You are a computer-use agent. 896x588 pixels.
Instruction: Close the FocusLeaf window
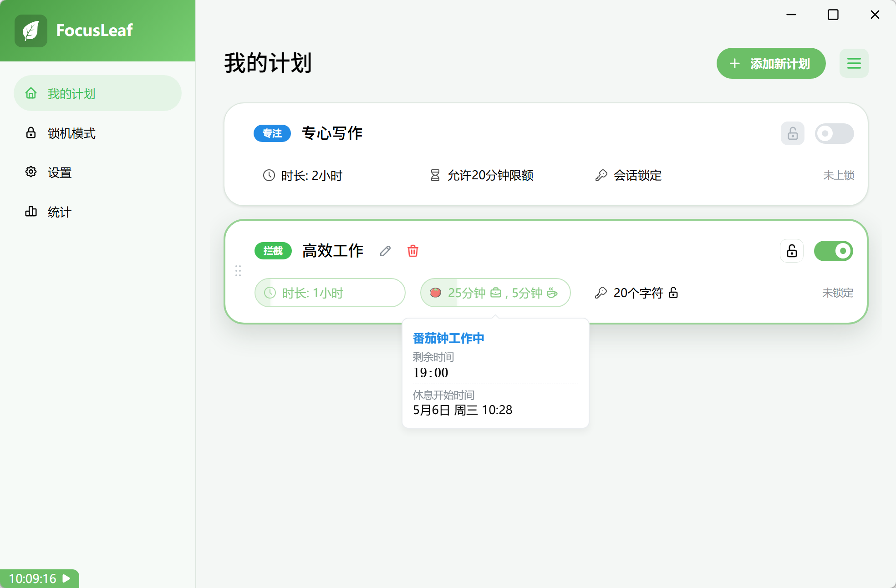pyautogui.click(x=875, y=15)
